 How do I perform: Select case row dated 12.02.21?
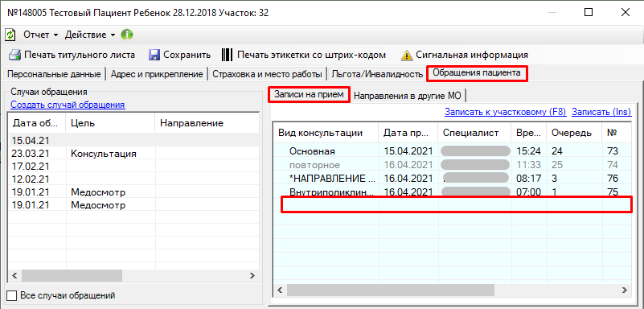134,179
